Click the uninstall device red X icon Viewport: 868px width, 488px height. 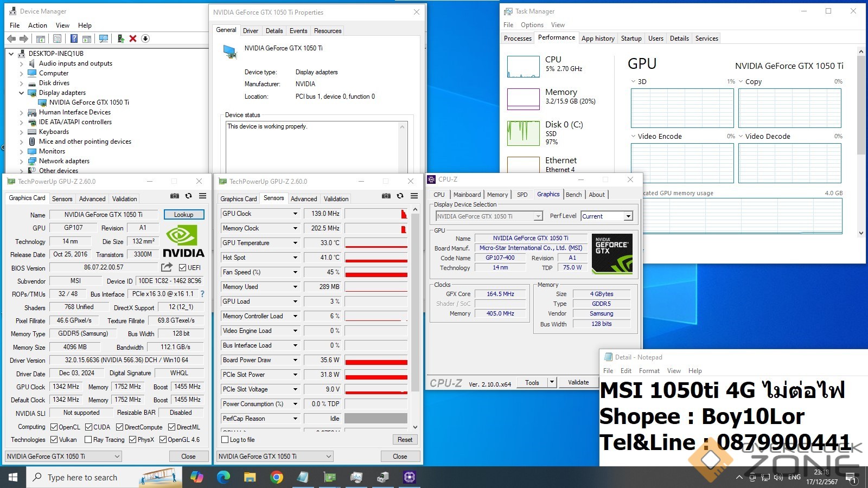point(133,38)
